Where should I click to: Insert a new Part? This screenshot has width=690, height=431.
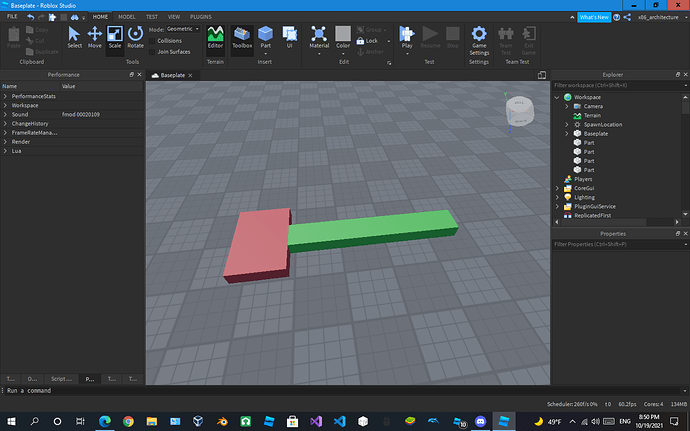click(x=265, y=37)
